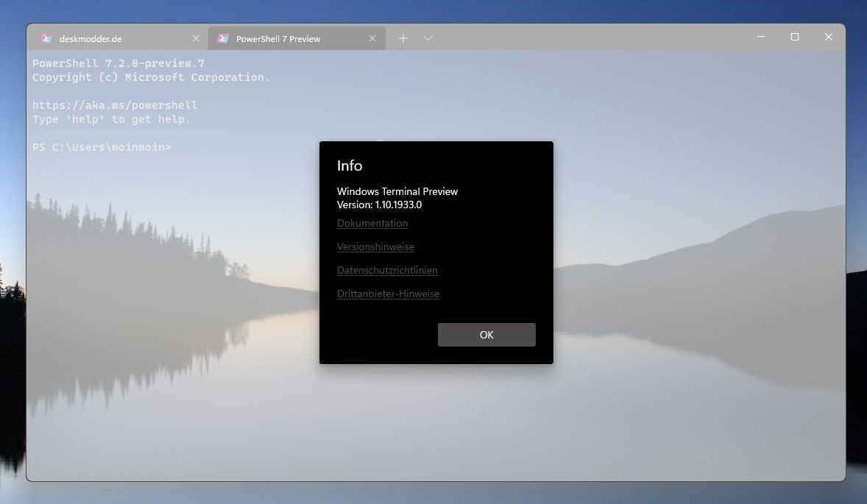Expand the new tab profile dropdown
The height and width of the screenshot is (504, 867).
[428, 38]
